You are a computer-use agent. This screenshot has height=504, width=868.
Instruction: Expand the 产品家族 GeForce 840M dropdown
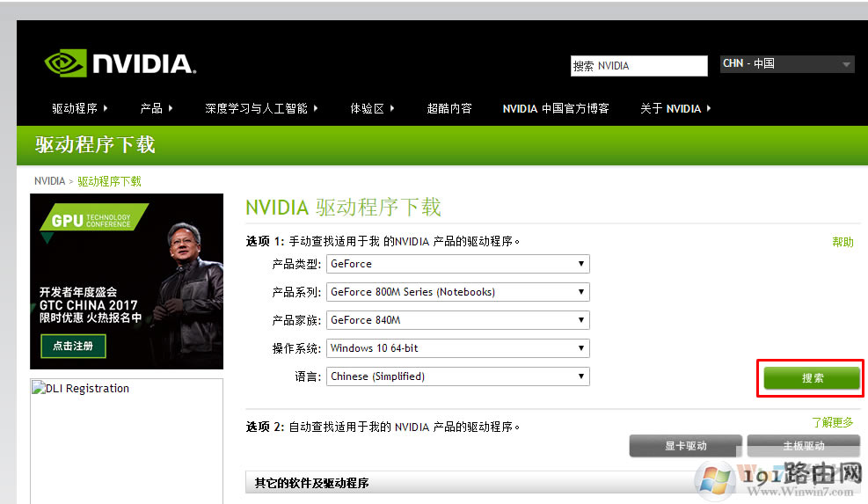(x=458, y=320)
